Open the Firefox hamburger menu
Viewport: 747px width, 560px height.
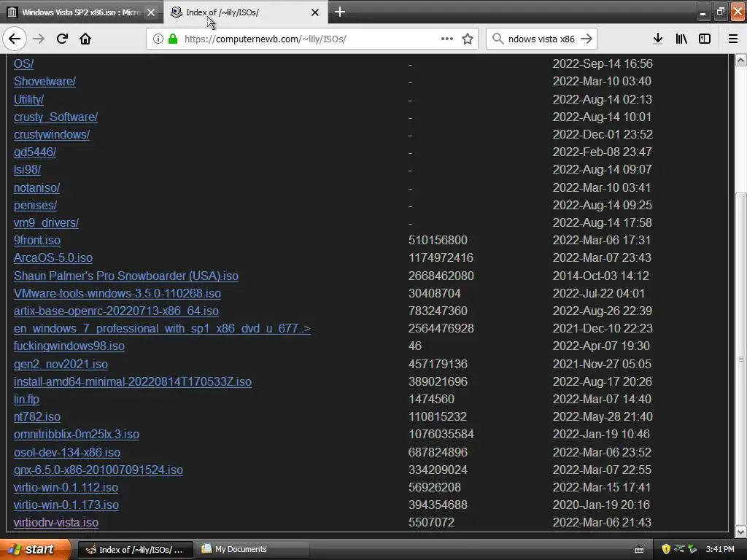[733, 39]
